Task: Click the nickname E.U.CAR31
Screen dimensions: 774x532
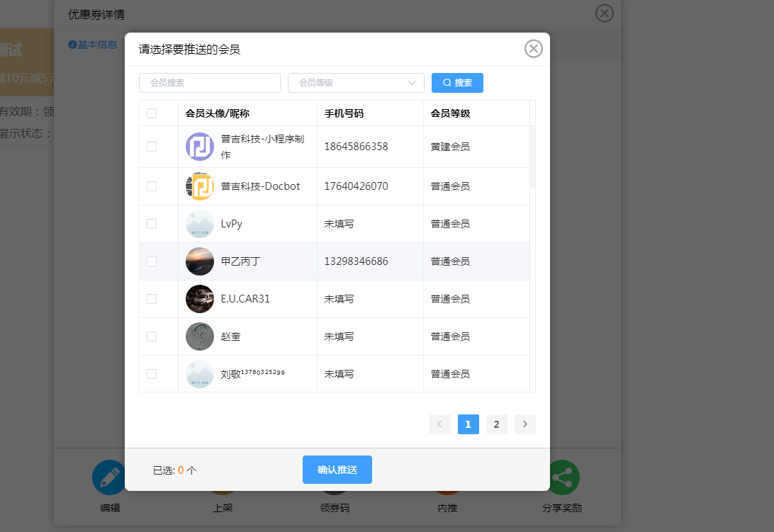Action: (x=245, y=298)
